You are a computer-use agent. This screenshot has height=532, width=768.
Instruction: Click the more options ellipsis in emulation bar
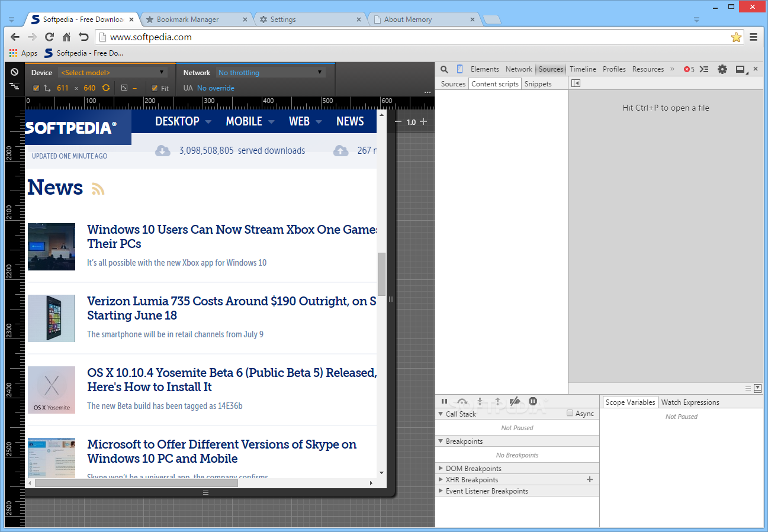(x=428, y=92)
